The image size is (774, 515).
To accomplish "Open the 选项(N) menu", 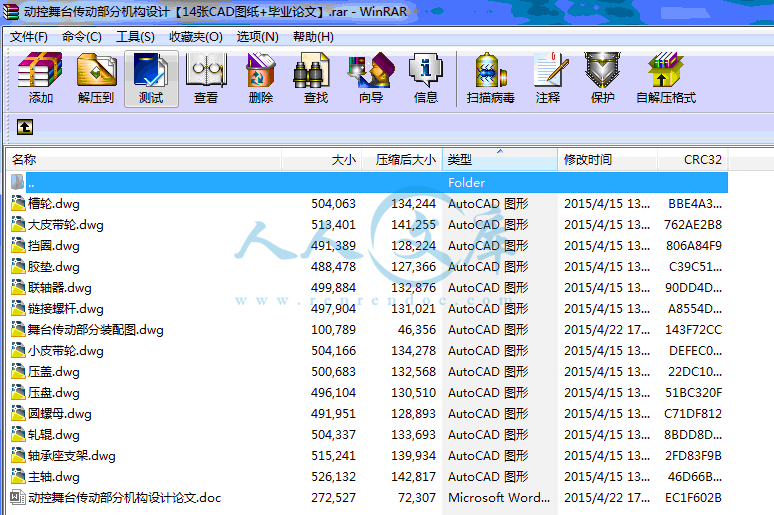I will 257,37.
